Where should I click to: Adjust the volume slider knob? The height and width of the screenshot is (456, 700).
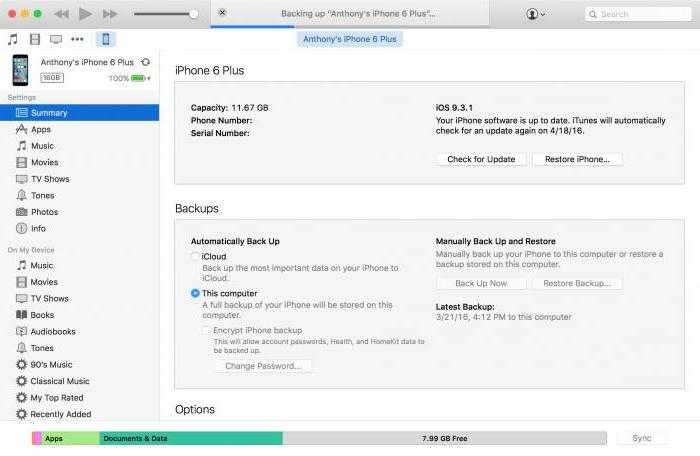[x=194, y=14]
